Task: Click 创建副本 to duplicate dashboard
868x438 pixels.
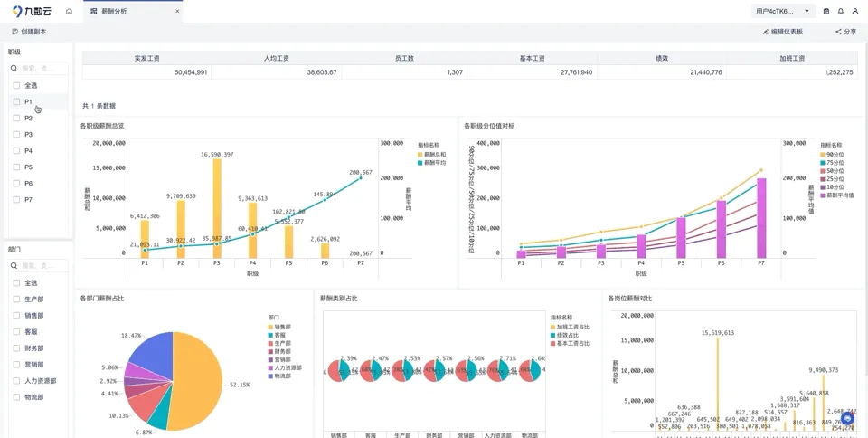Action: (x=29, y=32)
